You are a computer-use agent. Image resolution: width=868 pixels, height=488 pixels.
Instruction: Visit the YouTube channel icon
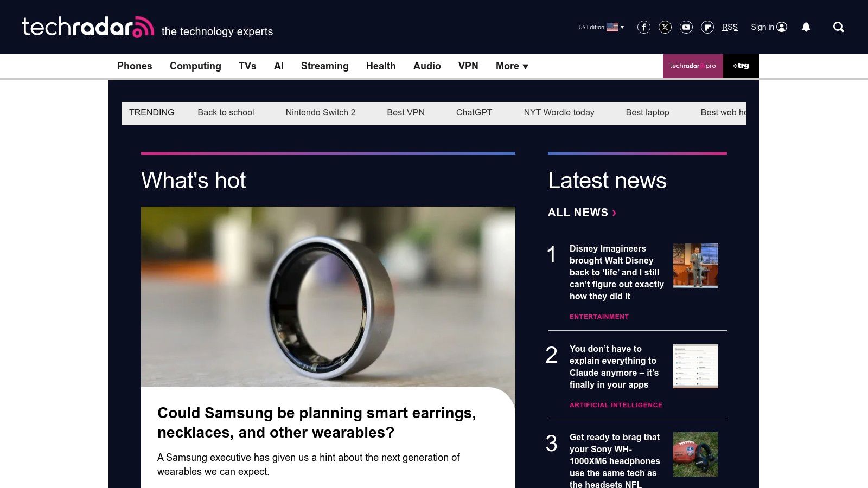click(686, 27)
